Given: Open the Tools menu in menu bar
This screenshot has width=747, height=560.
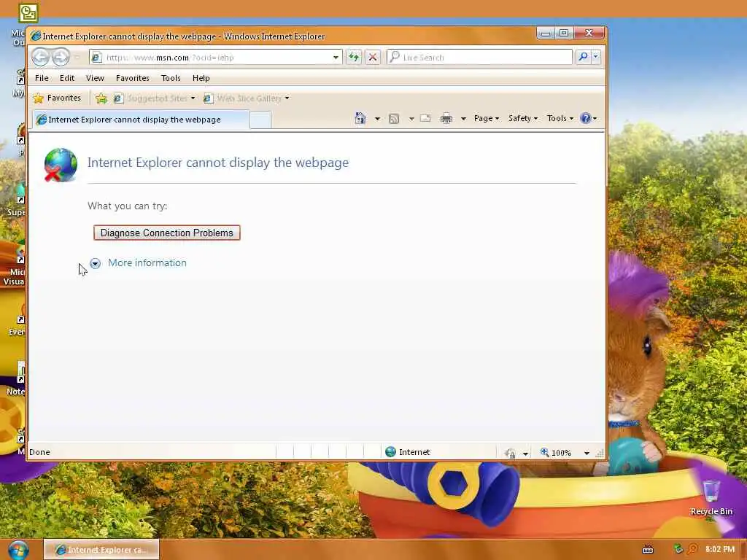Looking at the screenshot, I should [x=171, y=77].
